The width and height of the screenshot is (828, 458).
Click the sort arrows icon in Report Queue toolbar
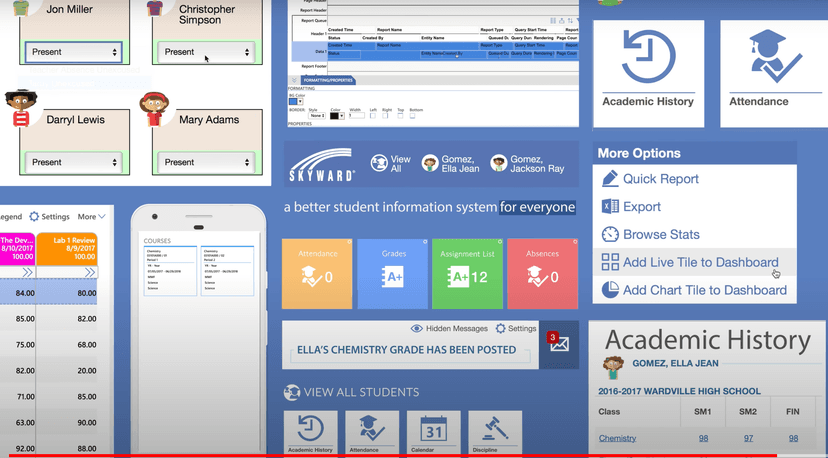[570, 21]
